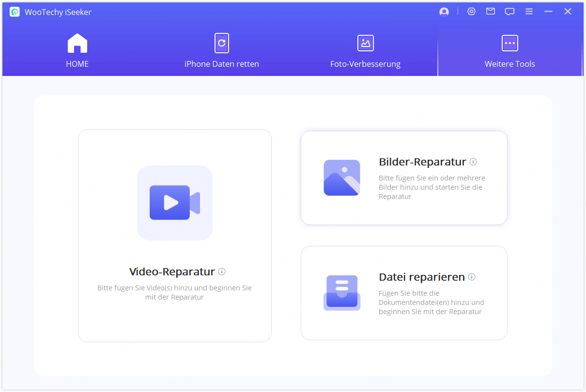The image size is (586, 392).
Task: Click the Weitere Tools dots icon
Action: (x=509, y=43)
